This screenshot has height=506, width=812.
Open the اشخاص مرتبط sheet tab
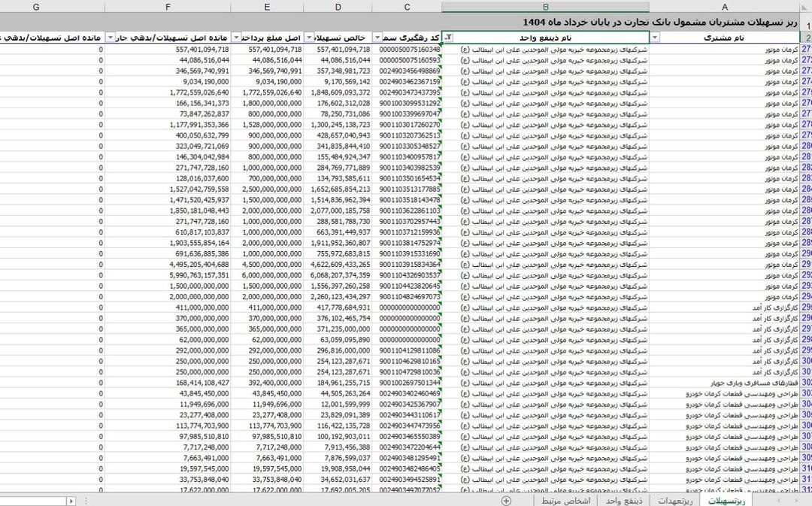(x=566, y=500)
